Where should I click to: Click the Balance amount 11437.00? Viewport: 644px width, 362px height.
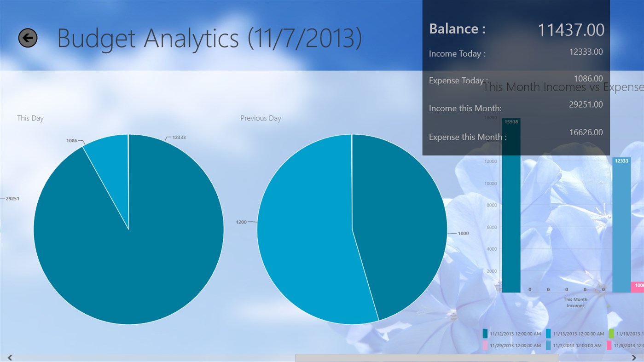point(571,30)
